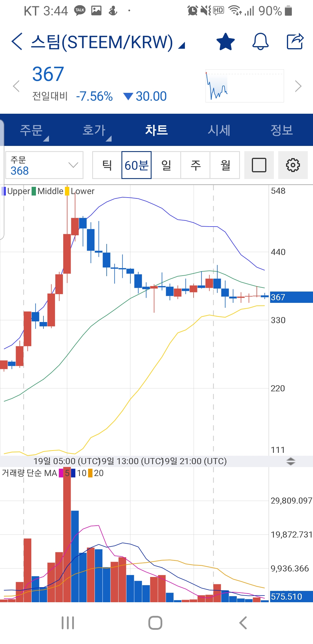Toggle the favorite star icon
This screenshot has width=313, height=644.
(225, 41)
